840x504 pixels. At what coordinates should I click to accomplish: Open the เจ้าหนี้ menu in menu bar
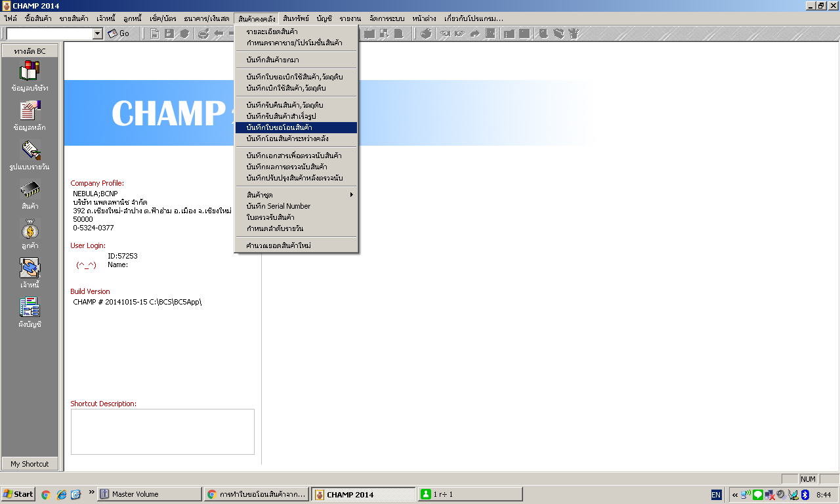(x=106, y=18)
